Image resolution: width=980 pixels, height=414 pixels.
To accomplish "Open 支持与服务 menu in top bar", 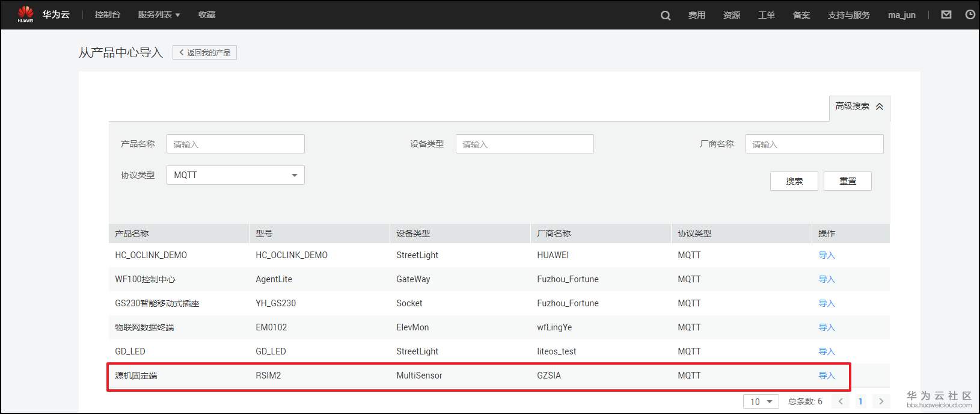I will tap(848, 15).
